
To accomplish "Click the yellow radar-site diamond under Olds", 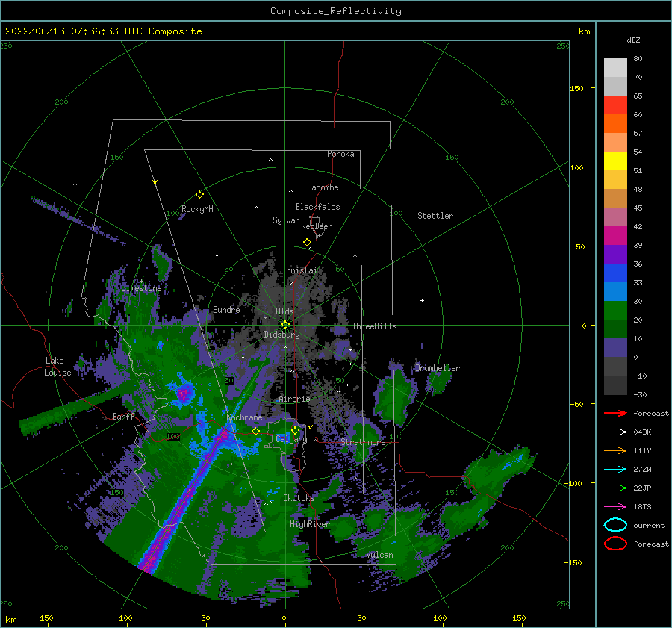I will coord(285,325).
